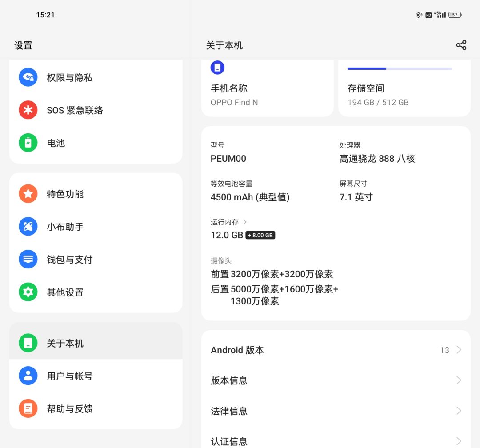Tap the 关于本机 device icon in sidebar
The image size is (480, 448).
click(x=28, y=343)
